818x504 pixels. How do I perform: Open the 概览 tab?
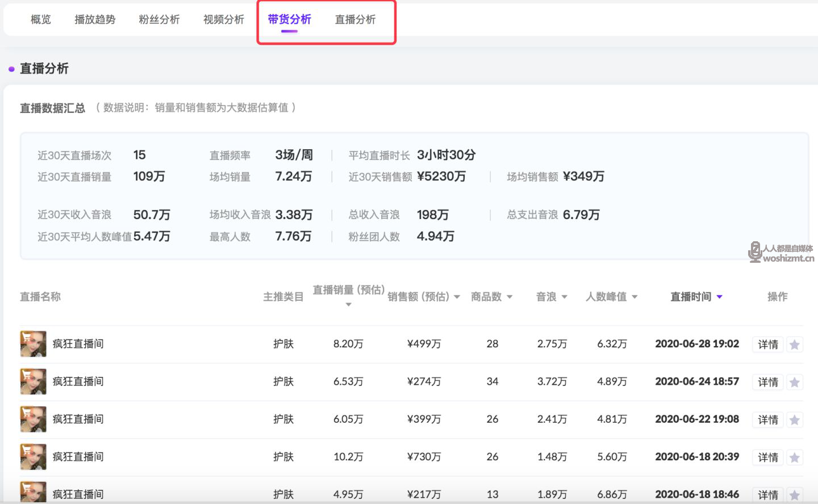pyautogui.click(x=40, y=19)
